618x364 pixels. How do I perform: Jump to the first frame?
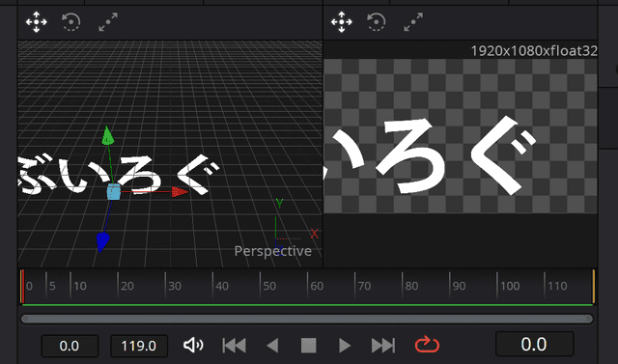point(234,346)
